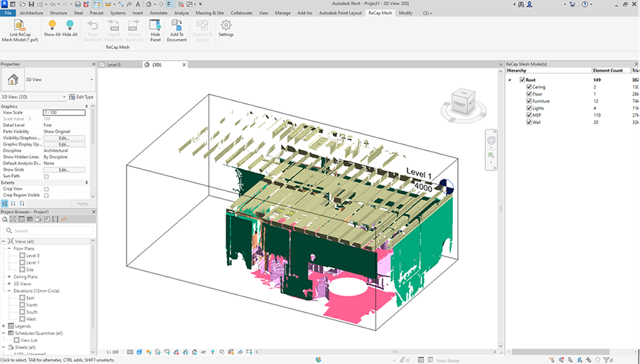Image resolution: width=640 pixels, height=364 pixels.
Task: Click the search binoculars icon in title bar
Action: click(x=521, y=4)
